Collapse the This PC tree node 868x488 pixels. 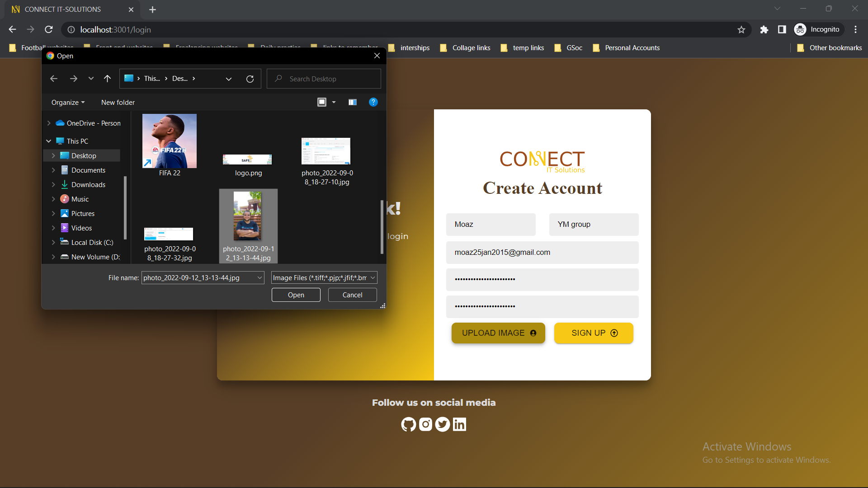(48, 141)
